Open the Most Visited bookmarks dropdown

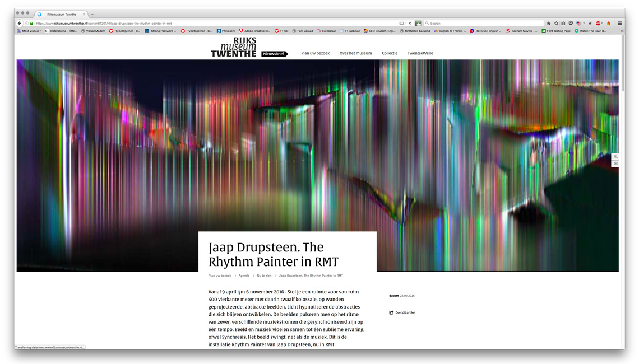[x=29, y=31]
